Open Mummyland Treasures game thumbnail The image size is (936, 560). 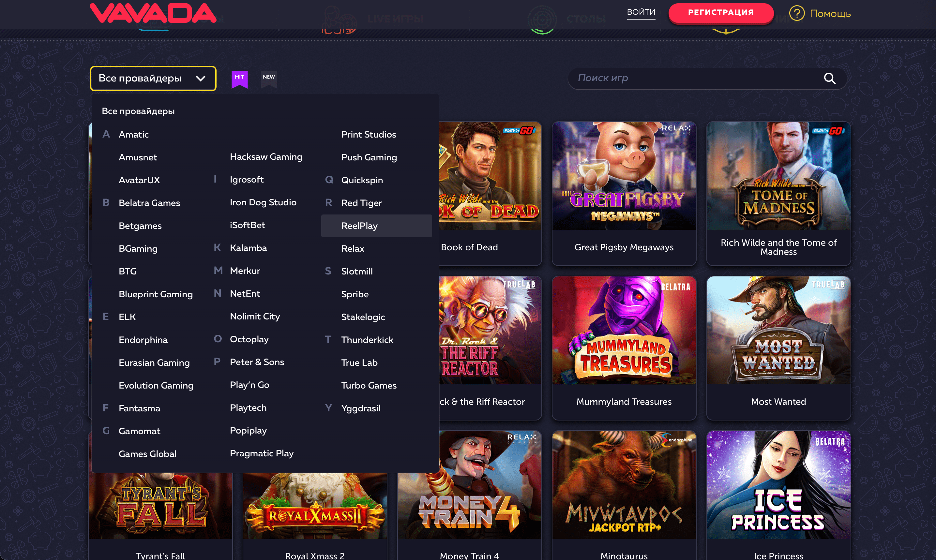(x=624, y=330)
